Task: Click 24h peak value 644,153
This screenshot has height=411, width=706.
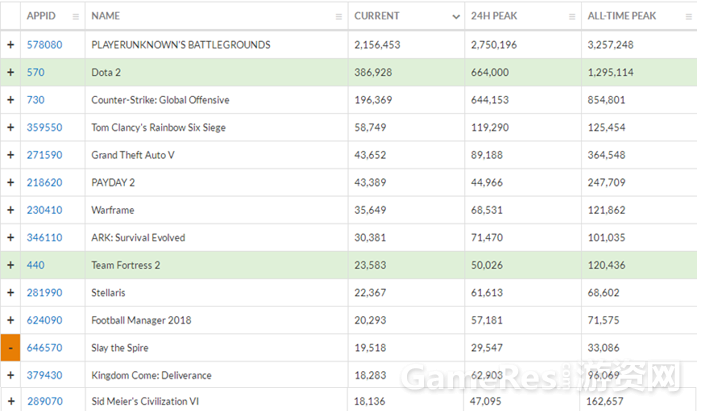Action: (x=490, y=99)
